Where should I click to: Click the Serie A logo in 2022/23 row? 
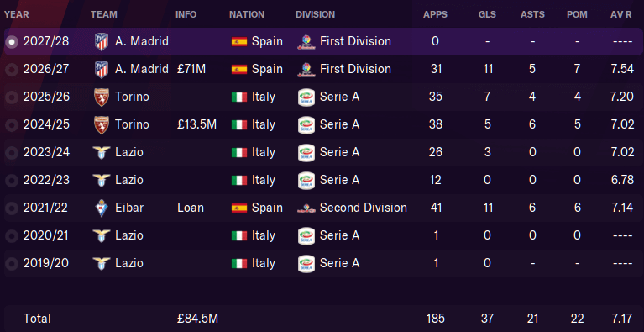coord(306,181)
